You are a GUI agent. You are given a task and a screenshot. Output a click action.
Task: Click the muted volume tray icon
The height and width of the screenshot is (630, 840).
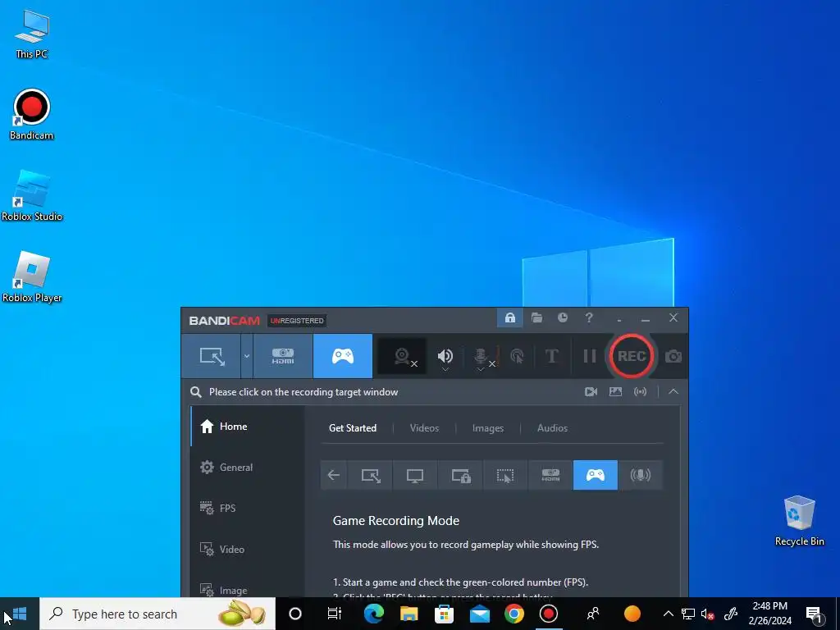(708, 614)
